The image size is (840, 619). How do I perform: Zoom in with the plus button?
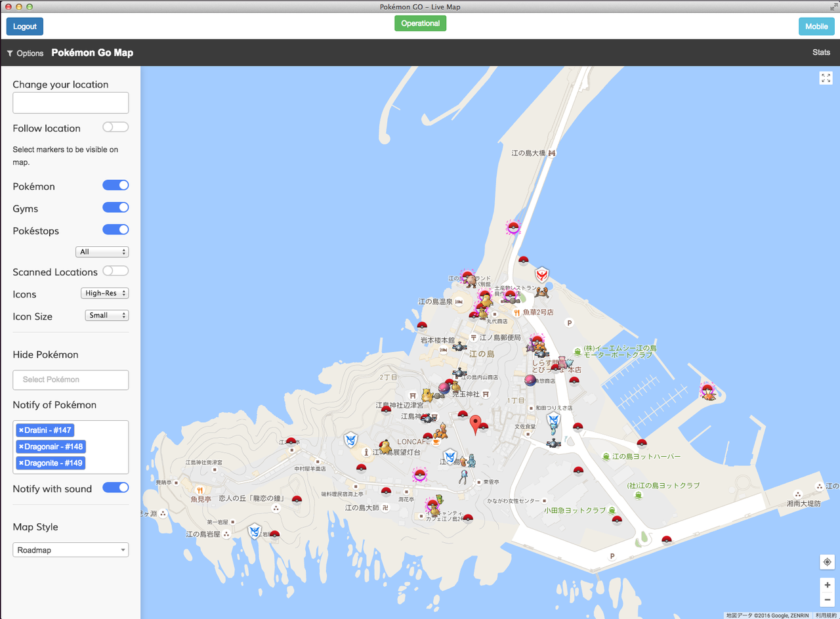827,585
